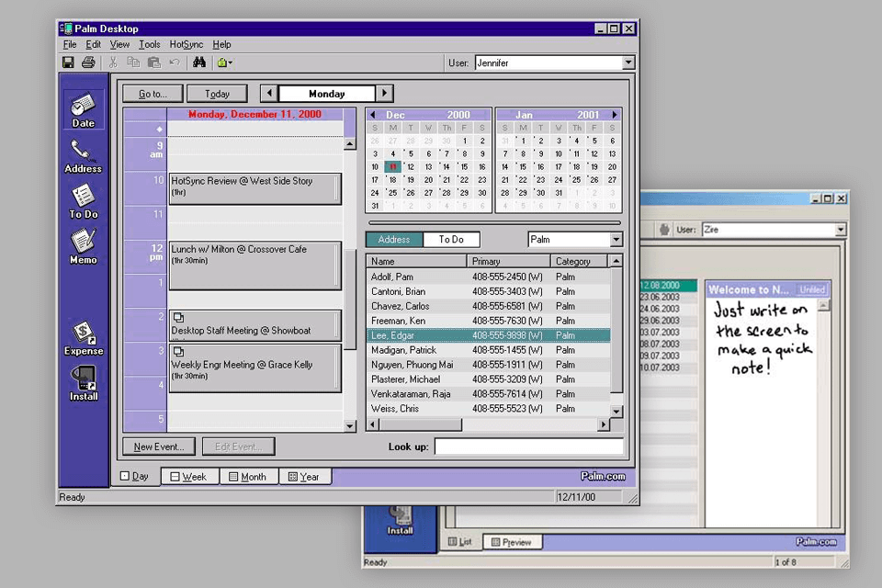Open the HotSync menu

point(187,44)
